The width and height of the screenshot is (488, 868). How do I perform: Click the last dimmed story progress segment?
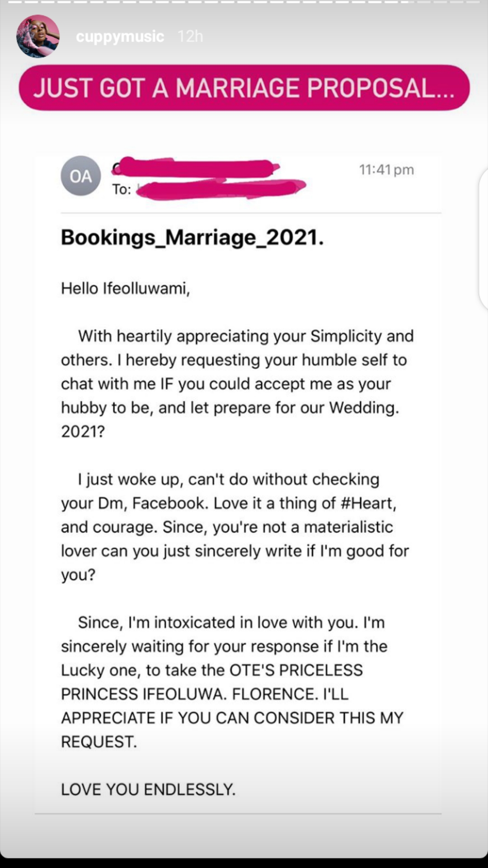click(x=473, y=2)
